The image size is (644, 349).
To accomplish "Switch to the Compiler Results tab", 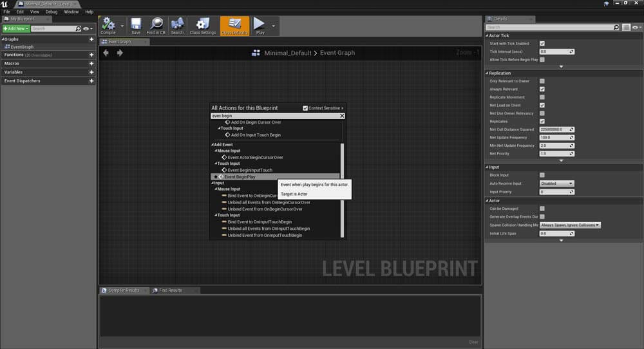I will 124,290.
